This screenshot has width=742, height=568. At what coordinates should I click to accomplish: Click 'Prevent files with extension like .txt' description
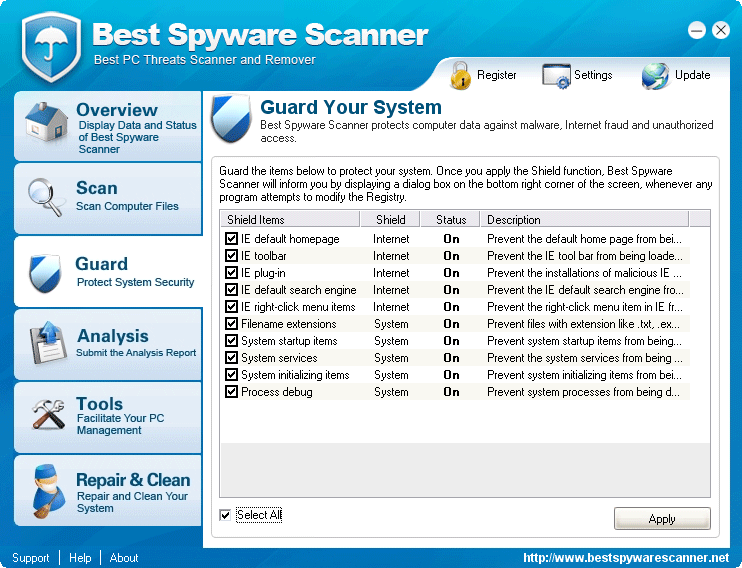(583, 324)
